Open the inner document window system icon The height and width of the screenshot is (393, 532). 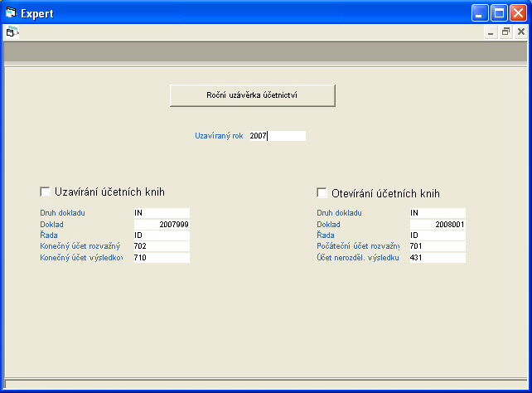pos(11,32)
